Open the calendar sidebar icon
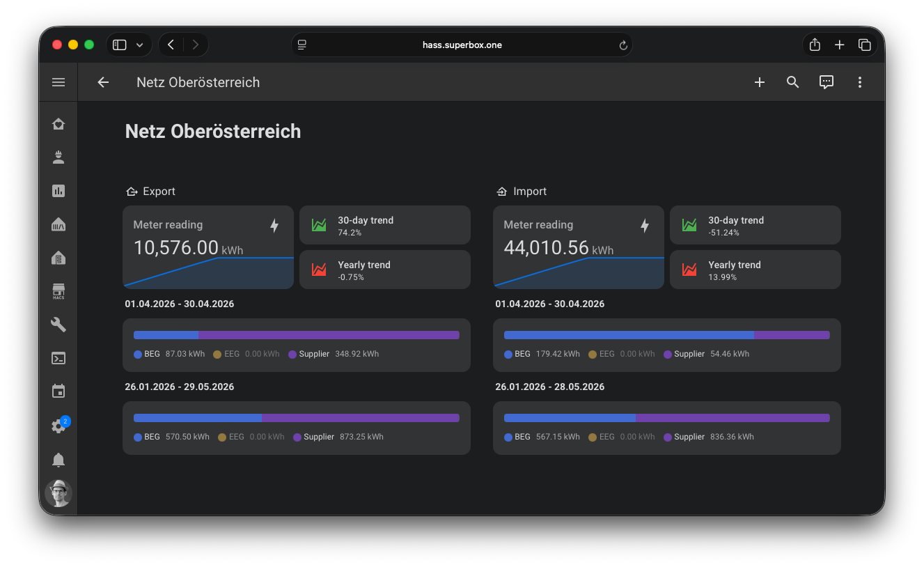This screenshot has width=924, height=567. [x=58, y=391]
